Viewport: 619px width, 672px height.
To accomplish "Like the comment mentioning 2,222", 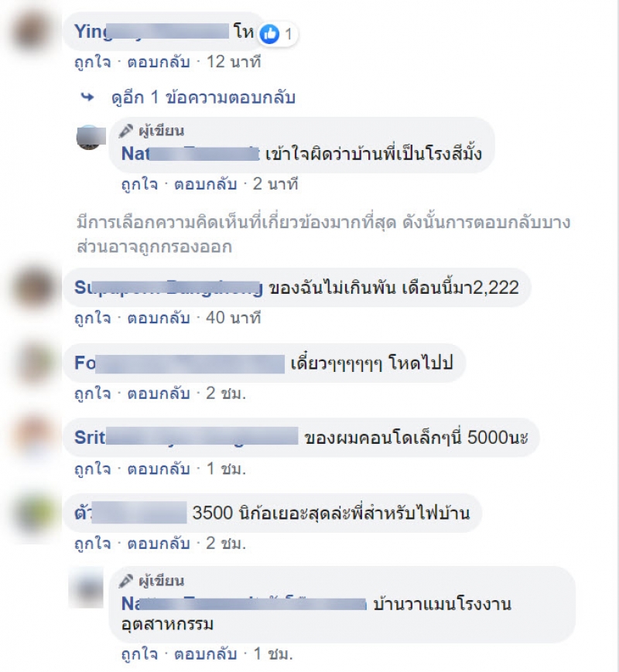I will [x=93, y=319].
